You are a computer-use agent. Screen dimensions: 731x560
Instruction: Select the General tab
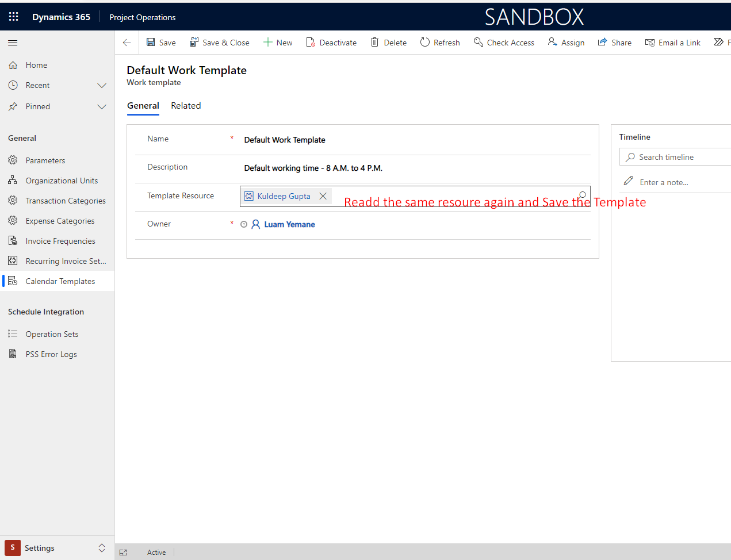click(x=143, y=106)
